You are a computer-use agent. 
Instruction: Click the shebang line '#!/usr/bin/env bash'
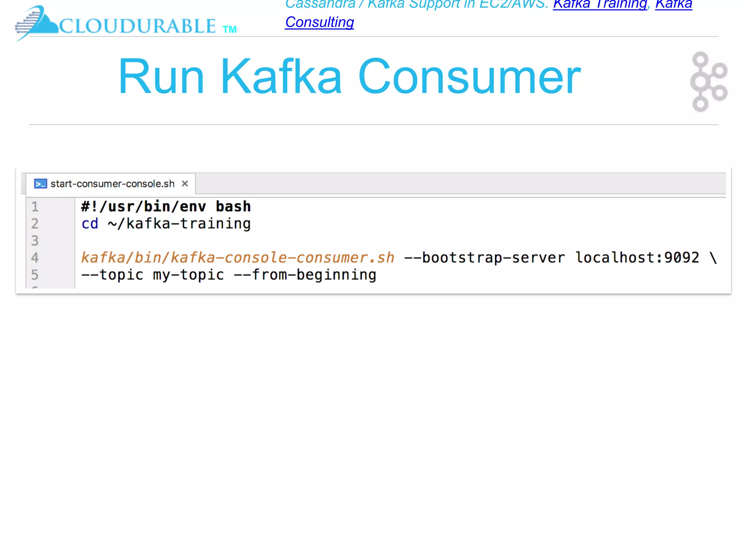pos(166,207)
